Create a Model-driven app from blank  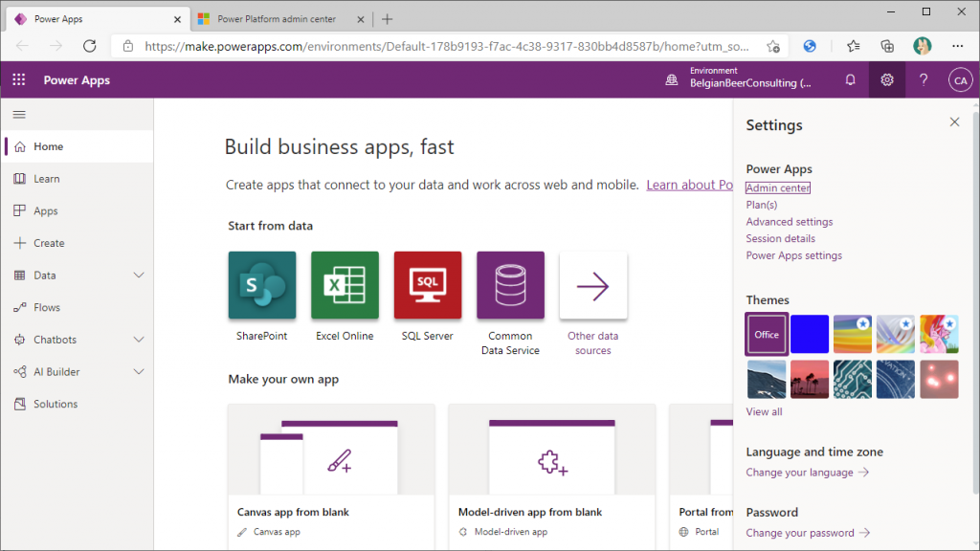[x=552, y=476]
